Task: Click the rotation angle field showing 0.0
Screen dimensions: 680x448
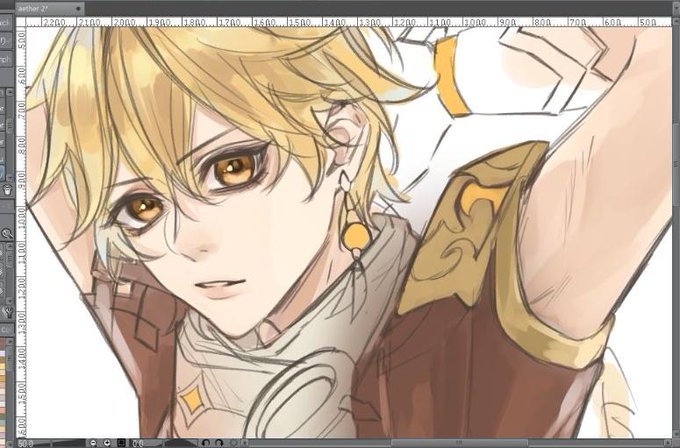Action: (x=139, y=443)
